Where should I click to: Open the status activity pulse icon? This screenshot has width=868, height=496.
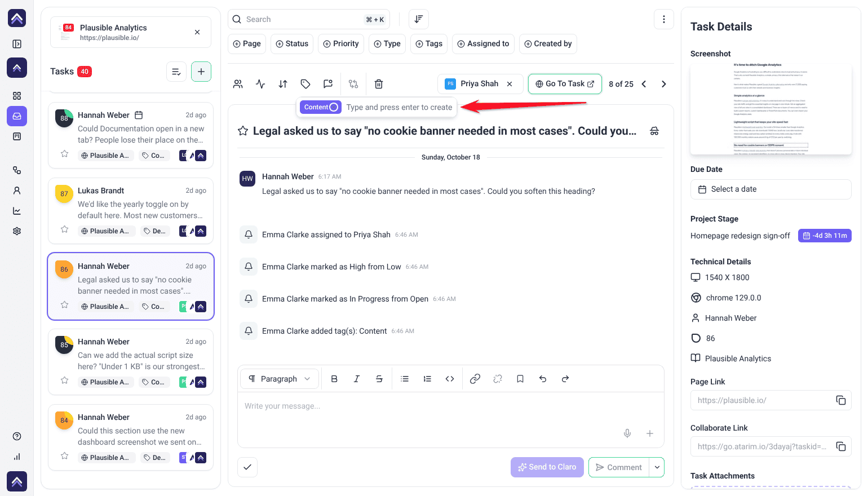pyautogui.click(x=260, y=84)
